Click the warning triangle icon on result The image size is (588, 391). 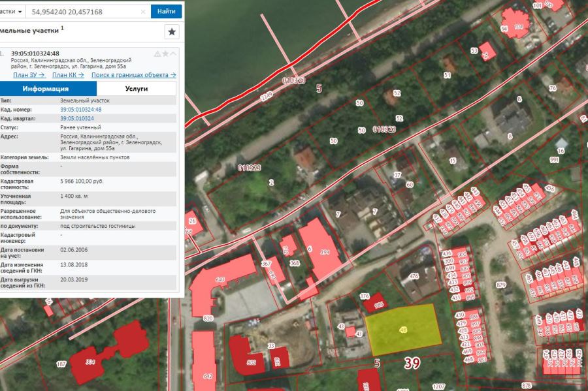tap(157, 54)
